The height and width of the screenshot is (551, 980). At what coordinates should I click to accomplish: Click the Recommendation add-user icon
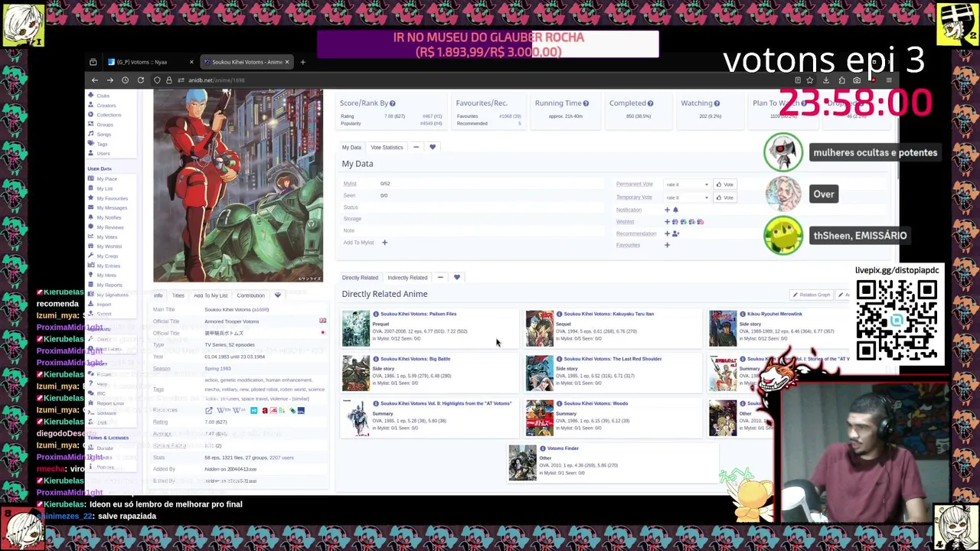[675, 233]
